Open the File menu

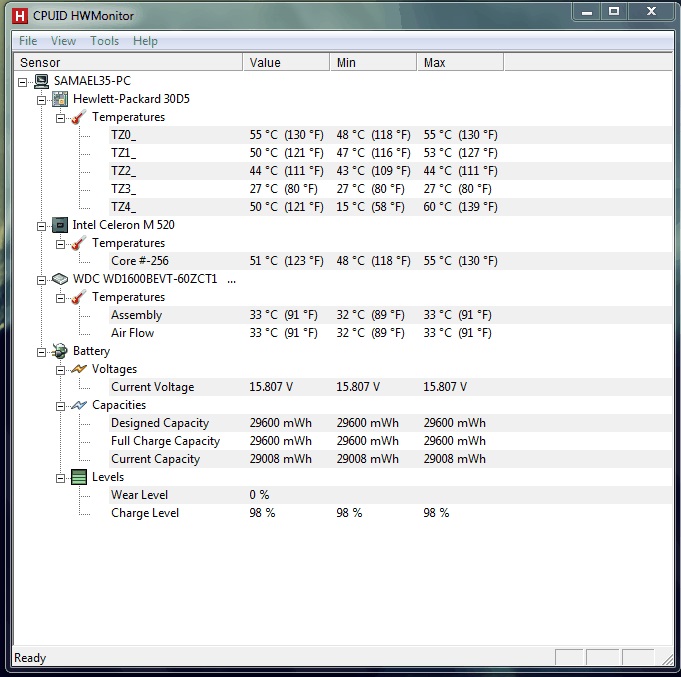[28, 41]
